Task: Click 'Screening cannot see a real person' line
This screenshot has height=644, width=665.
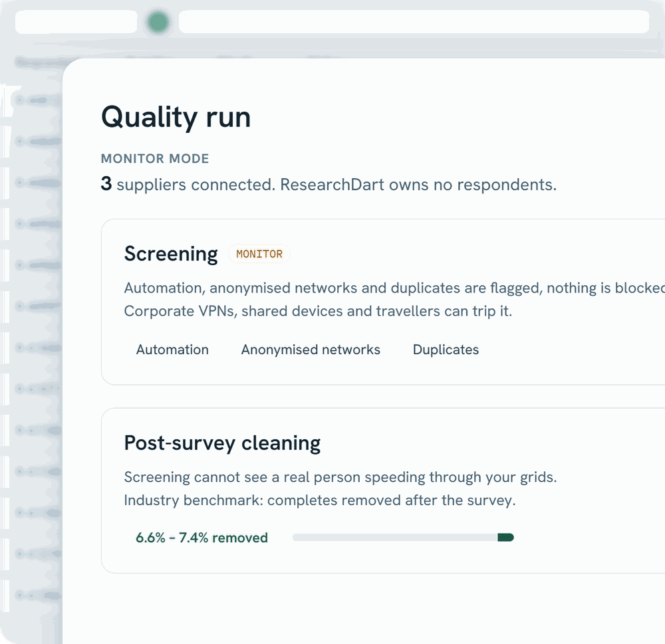Action: click(340, 477)
